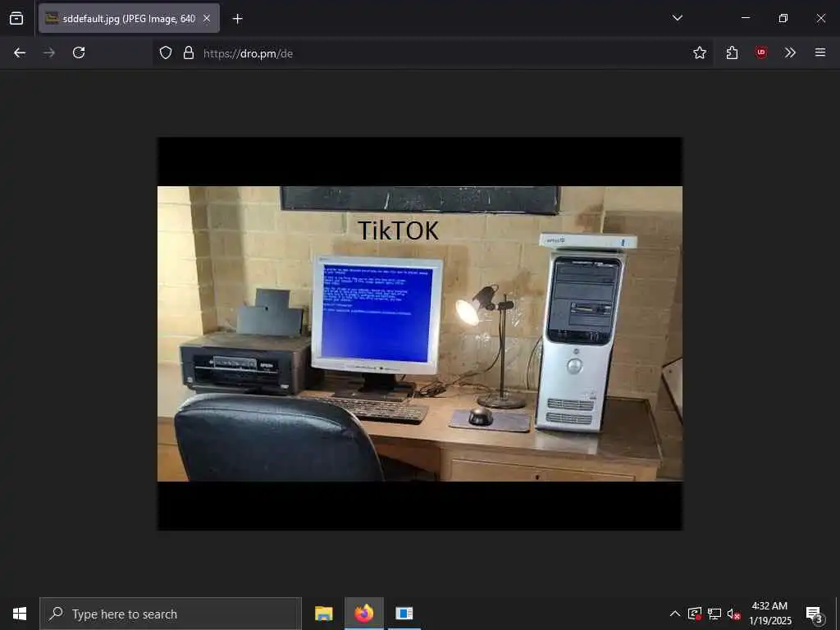Reload the current page
The height and width of the screenshot is (630, 840).
pyautogui.click(x=79, y=53)
